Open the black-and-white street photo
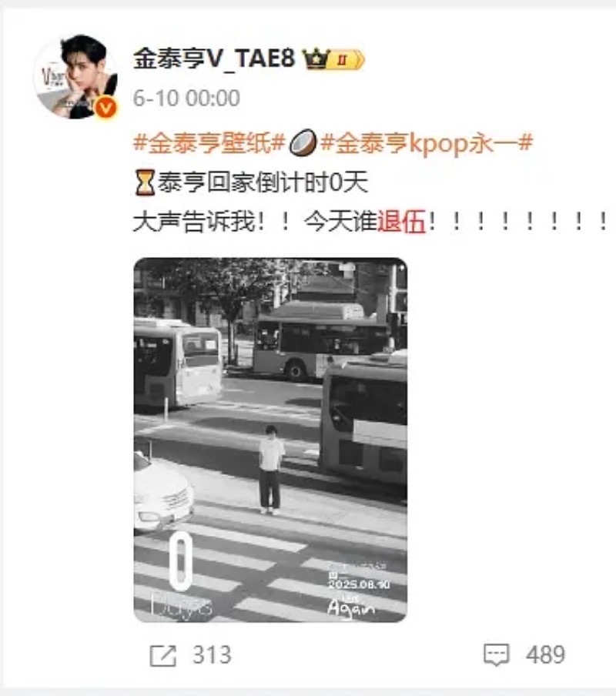 click(x=270, y=440)
